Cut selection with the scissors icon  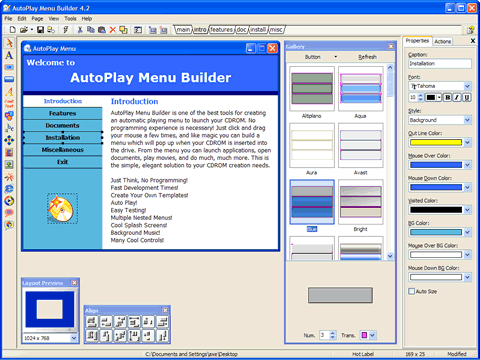(x=80, y=30)
